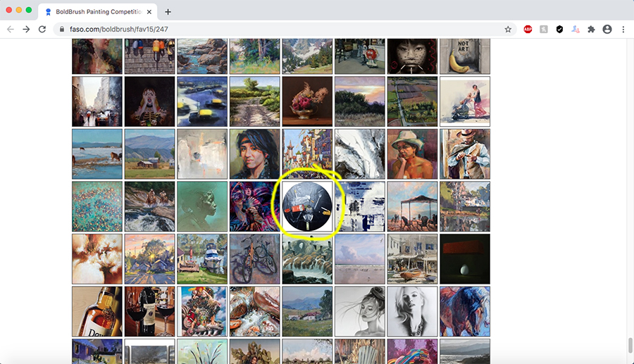
Task: Open the screaming skeleton-shirt figure painting
Action: [149, 101]
